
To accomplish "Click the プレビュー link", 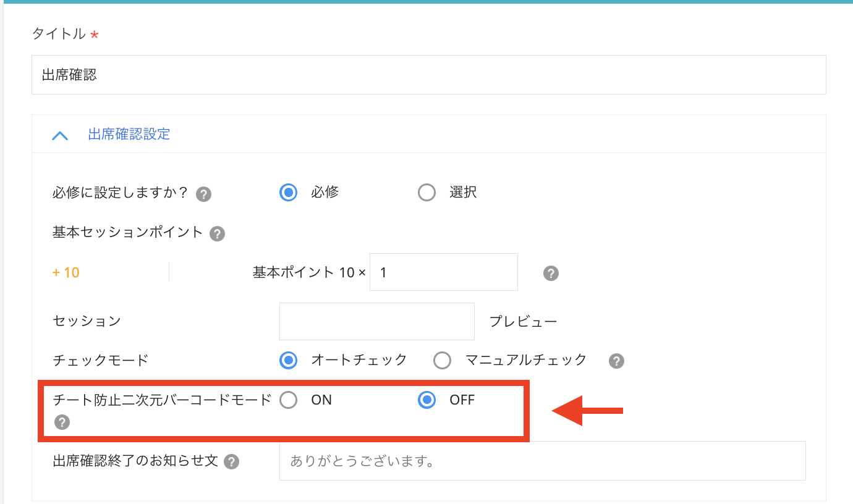I will (x=523, y=322).
